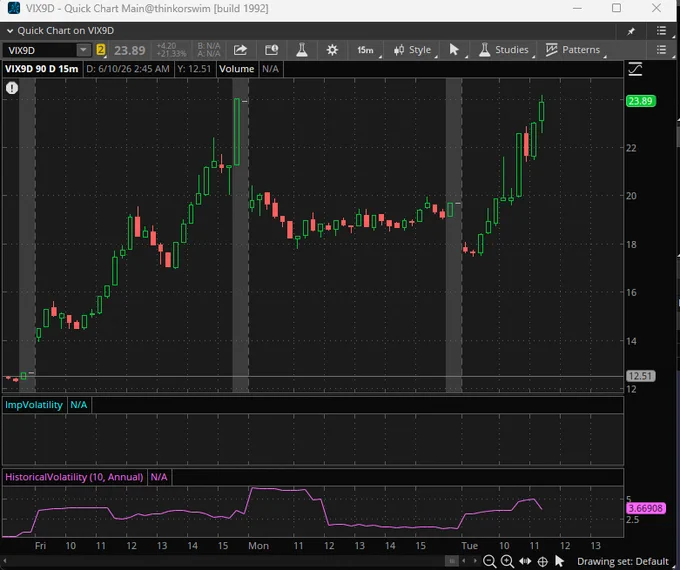
Task: Click the green 23.89 price bubble
Action: point(641,101)
